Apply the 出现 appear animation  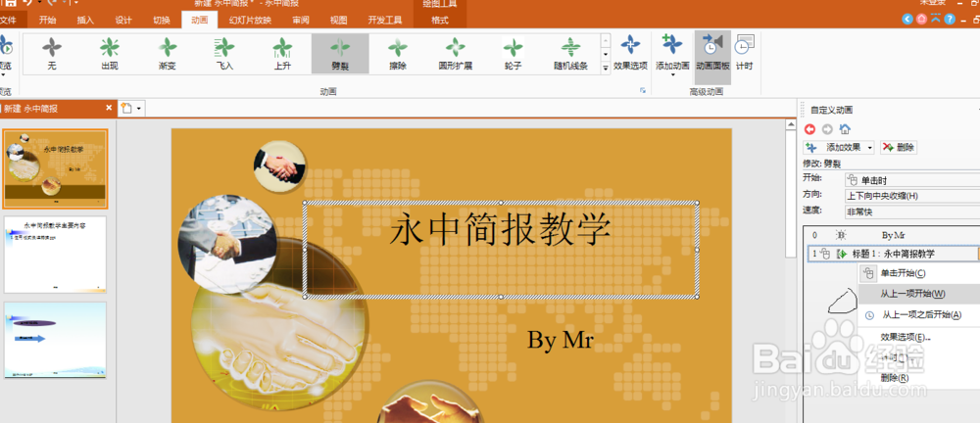(110, 54)
